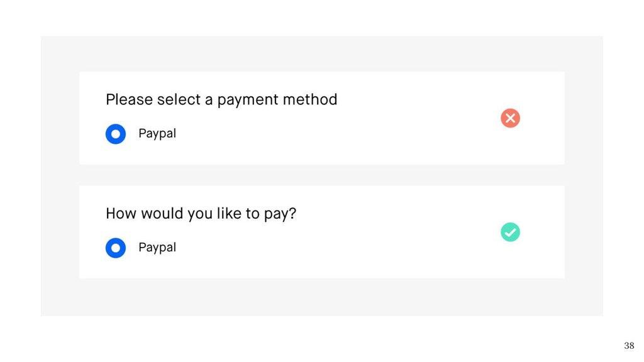The image size is (644, 362).
Task: Click the Paypal label in the bottom card
Action: pos(157,248)
